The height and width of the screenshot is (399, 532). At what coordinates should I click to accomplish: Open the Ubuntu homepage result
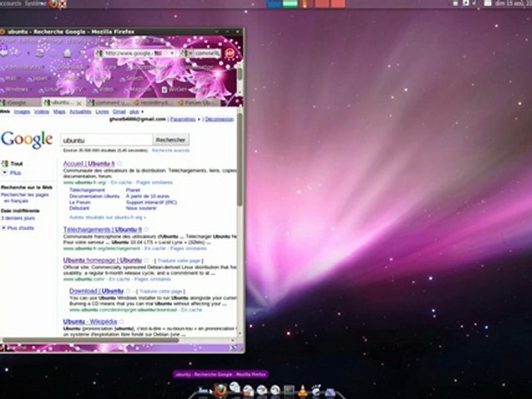pyautogui.click(x=103, y=260)
